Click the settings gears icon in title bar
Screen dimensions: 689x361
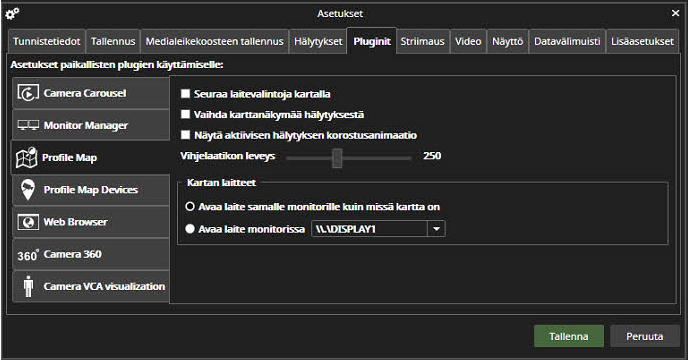(12, 14)
